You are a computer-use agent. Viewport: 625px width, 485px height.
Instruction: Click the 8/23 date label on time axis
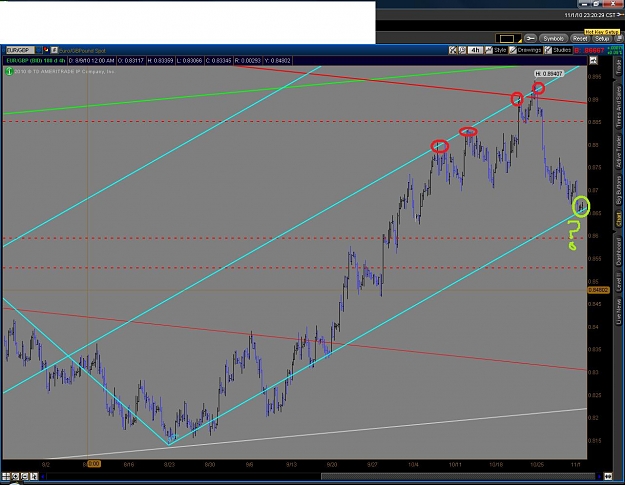169,465
